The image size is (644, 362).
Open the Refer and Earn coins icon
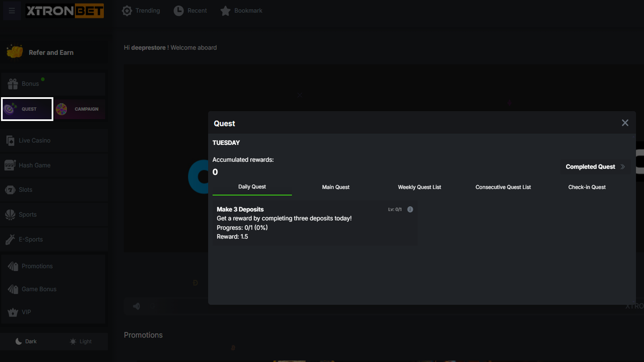click(x=15, y=52)
